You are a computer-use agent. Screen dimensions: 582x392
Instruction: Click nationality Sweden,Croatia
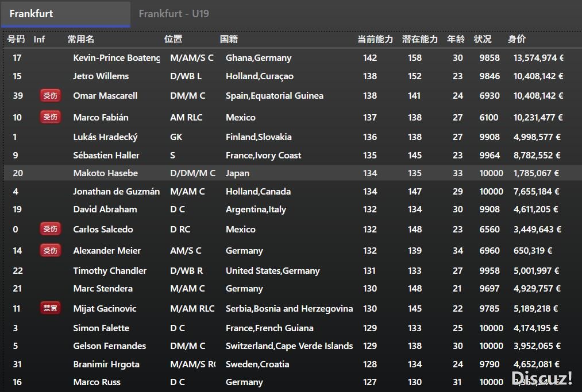pyautogui.click(x=257, y=364)
